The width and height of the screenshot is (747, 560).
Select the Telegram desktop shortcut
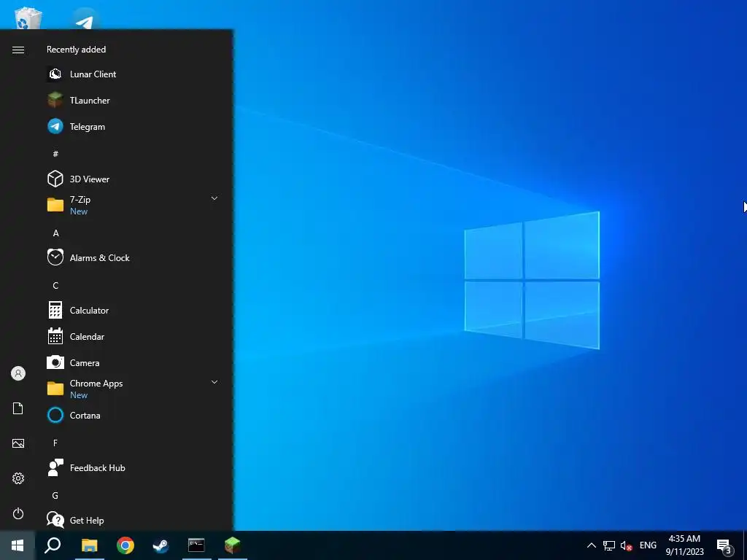(x=85, y=19)
